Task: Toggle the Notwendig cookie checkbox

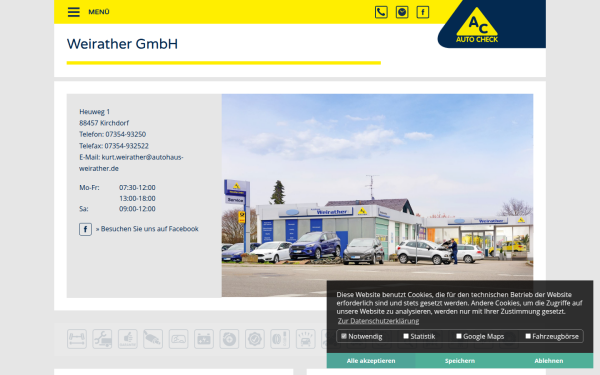Action: tap(344, 336)
